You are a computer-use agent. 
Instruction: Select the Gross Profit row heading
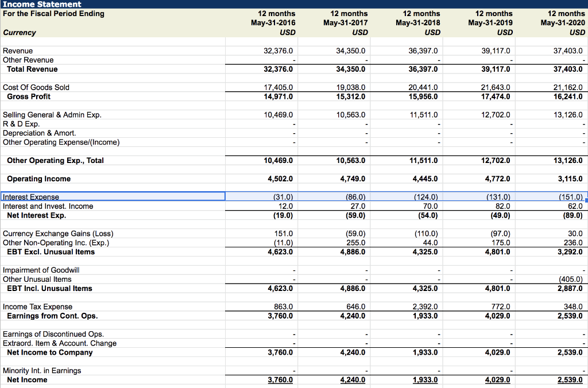point(27,96)
